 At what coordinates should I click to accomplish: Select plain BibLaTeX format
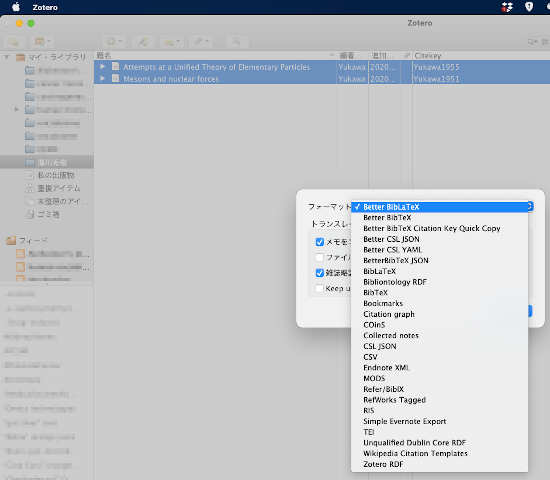(x=439, y=271)
